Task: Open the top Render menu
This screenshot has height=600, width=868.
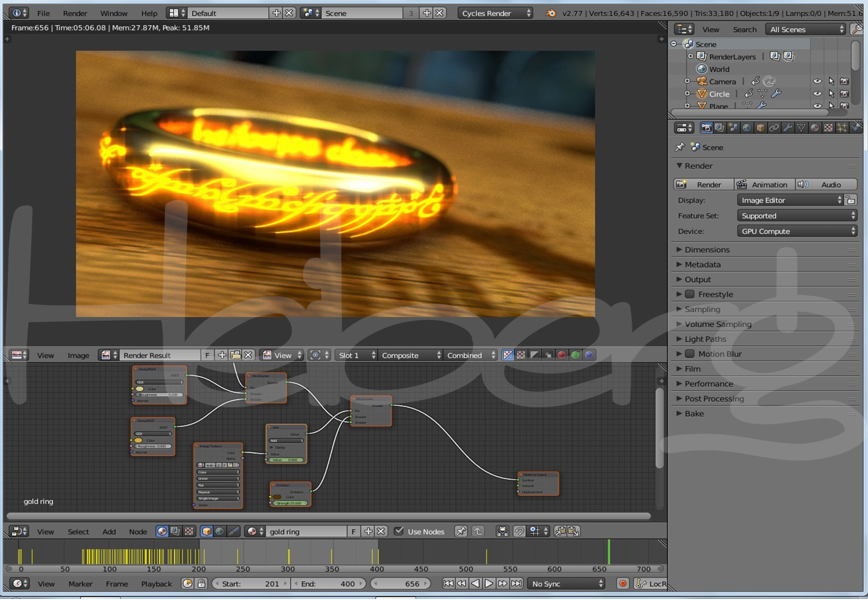Action: pyautogui.click(x=75, y=13)
